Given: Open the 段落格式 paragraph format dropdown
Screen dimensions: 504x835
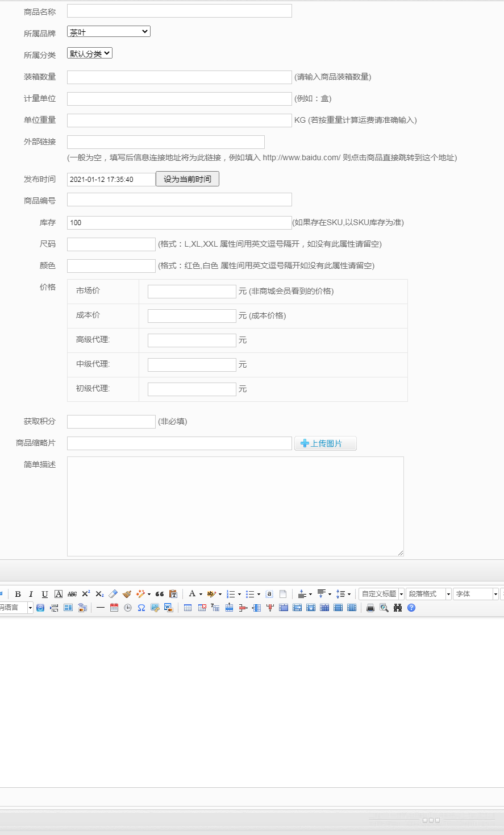Looking at the screenshot, I should point(428,594).
